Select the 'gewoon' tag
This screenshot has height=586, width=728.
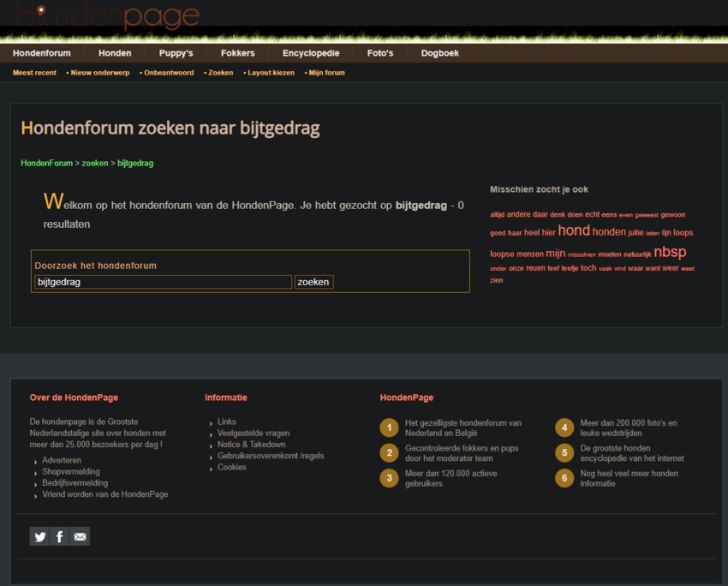tap(672, 214)
